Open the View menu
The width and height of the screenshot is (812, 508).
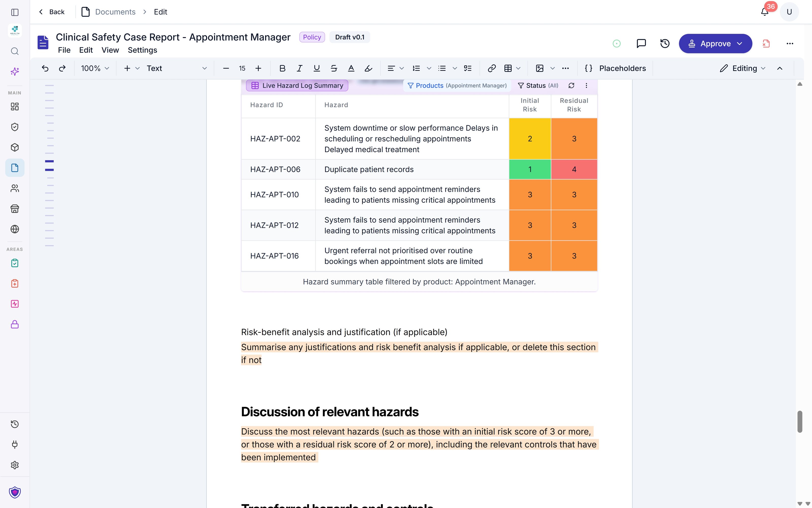tap(110, 50)
